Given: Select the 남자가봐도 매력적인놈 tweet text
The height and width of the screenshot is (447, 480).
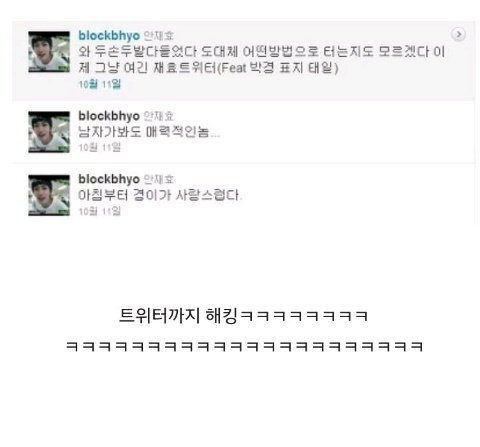Looking at the screenshot, I should tap(149, 132).
